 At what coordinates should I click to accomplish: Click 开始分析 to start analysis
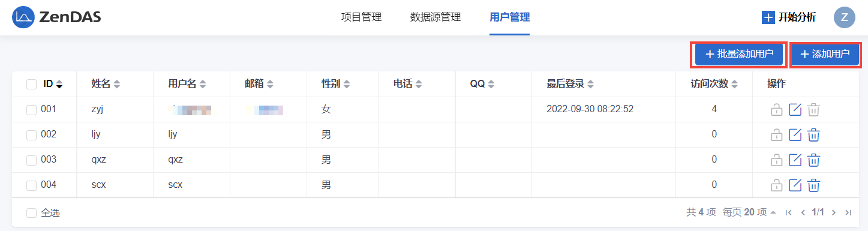point(789,17)
